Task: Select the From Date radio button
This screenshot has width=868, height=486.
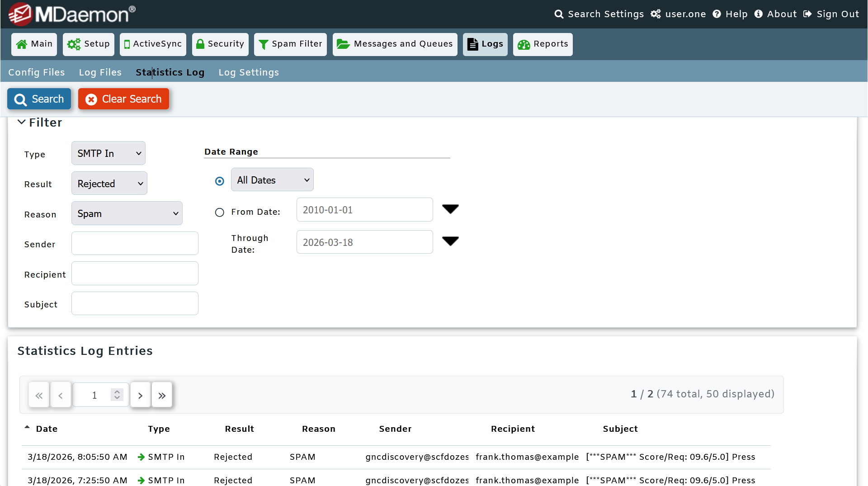Action: click(219, 212)
